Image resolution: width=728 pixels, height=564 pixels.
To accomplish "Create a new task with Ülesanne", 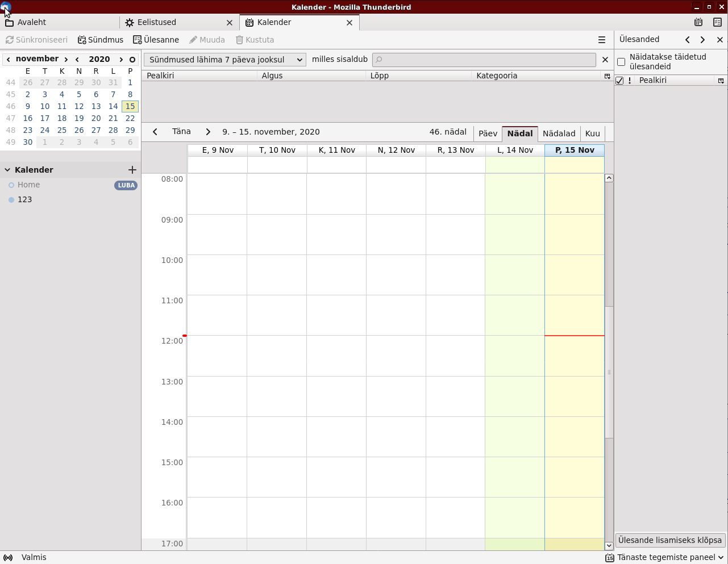I will 156,40.
